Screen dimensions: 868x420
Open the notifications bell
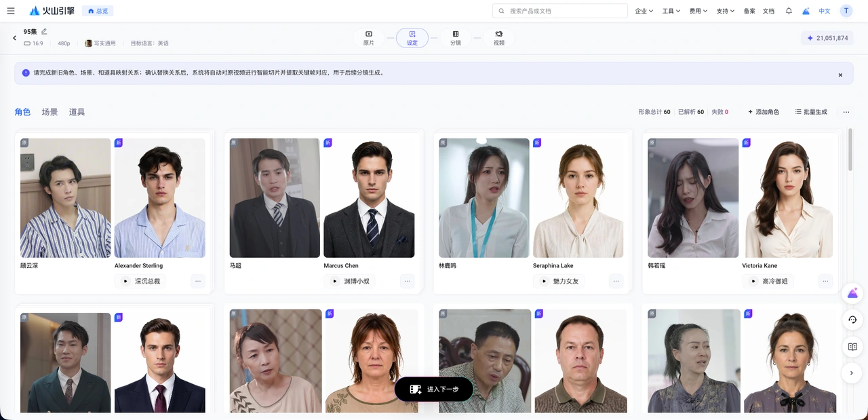click(x=789, y=11)
